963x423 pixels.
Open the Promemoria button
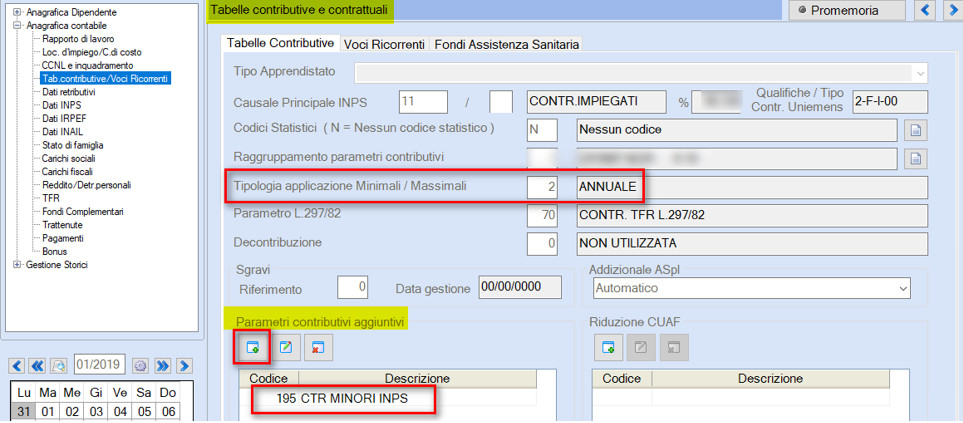coord(846,10)
